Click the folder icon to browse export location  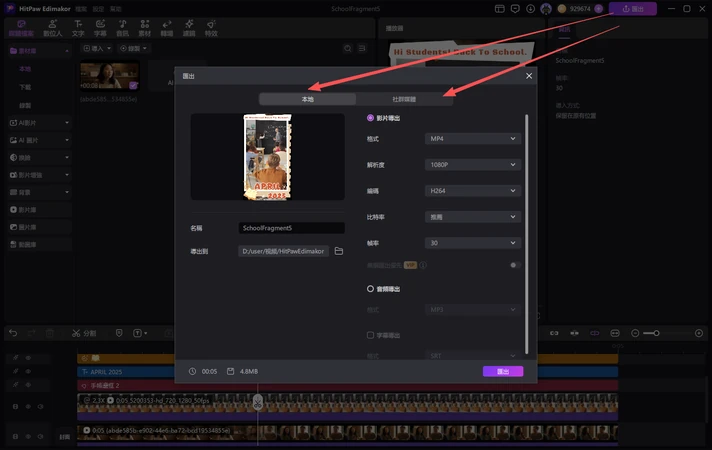339,251
